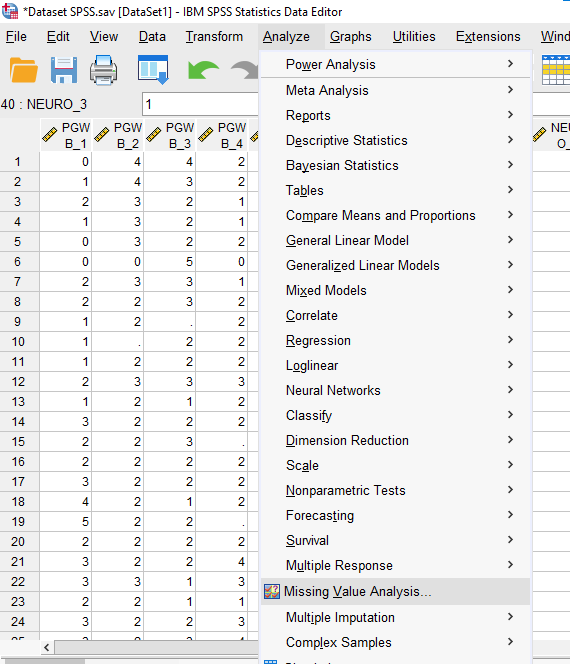Expand the Bayesian Statistics submenu
Screen dimensions: 570x664
click(396, 165)
